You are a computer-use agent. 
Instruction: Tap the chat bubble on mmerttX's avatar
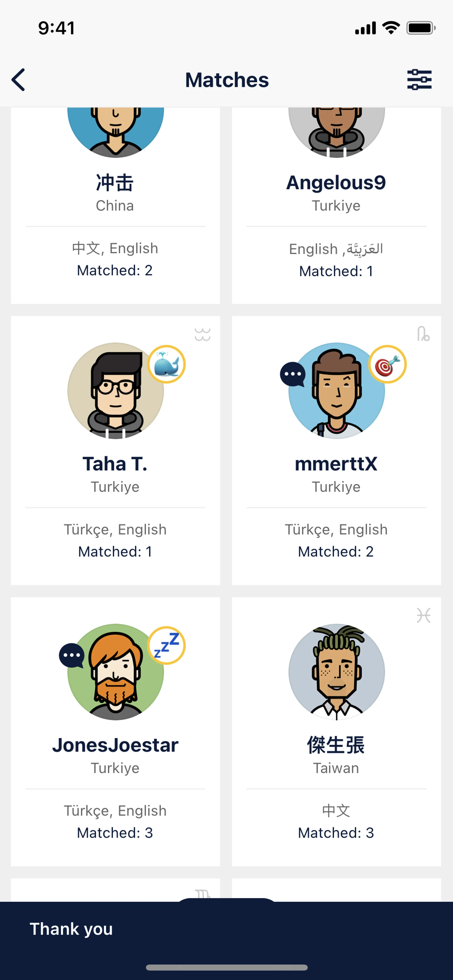point(293,374)
